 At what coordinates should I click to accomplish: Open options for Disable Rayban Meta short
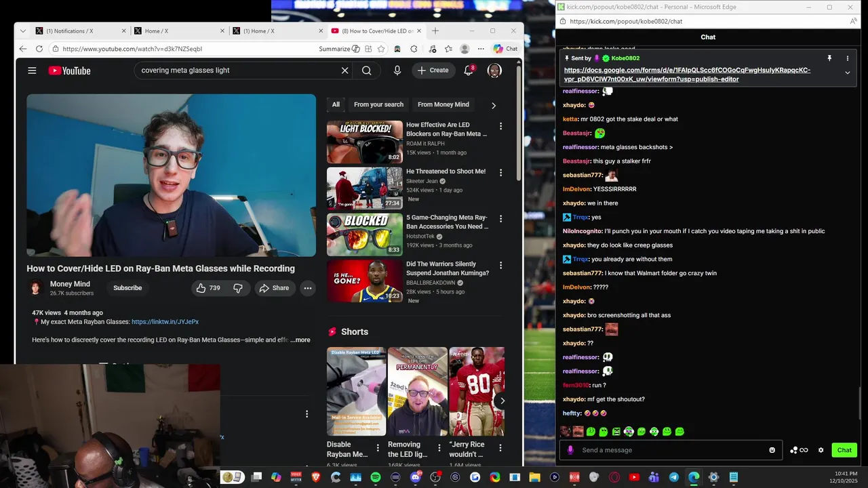click(x=378, y=447)
